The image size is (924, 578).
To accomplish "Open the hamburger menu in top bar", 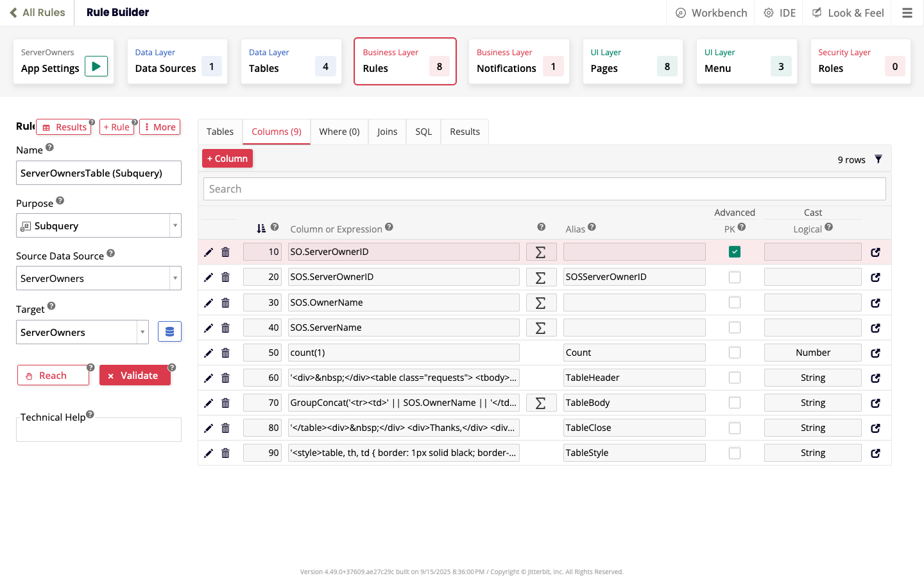I will (x=907, y=13).
